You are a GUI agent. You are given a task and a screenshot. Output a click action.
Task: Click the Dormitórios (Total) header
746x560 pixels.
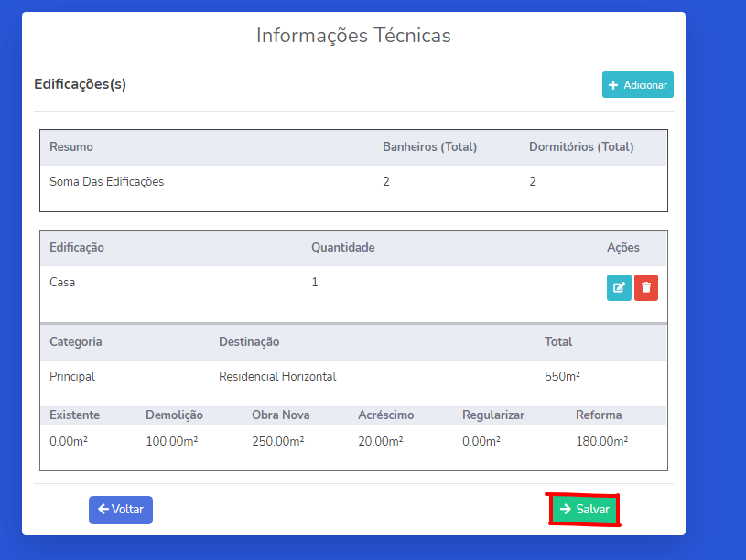[581, 147]
